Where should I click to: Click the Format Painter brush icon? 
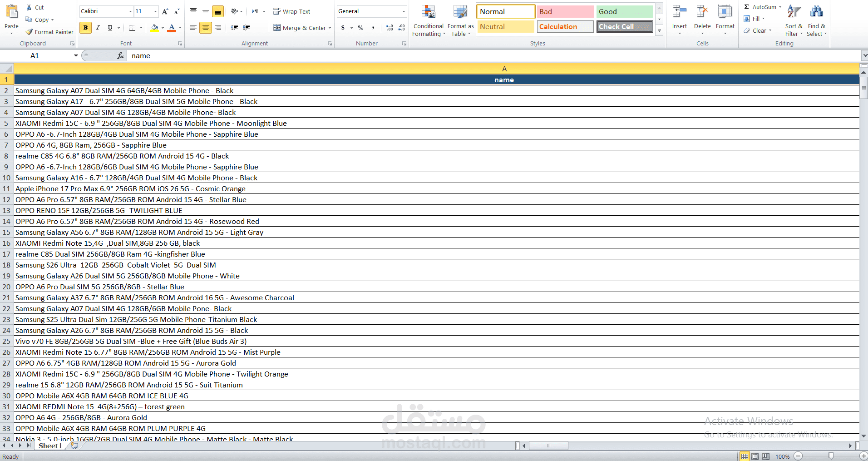pos(29,32)
